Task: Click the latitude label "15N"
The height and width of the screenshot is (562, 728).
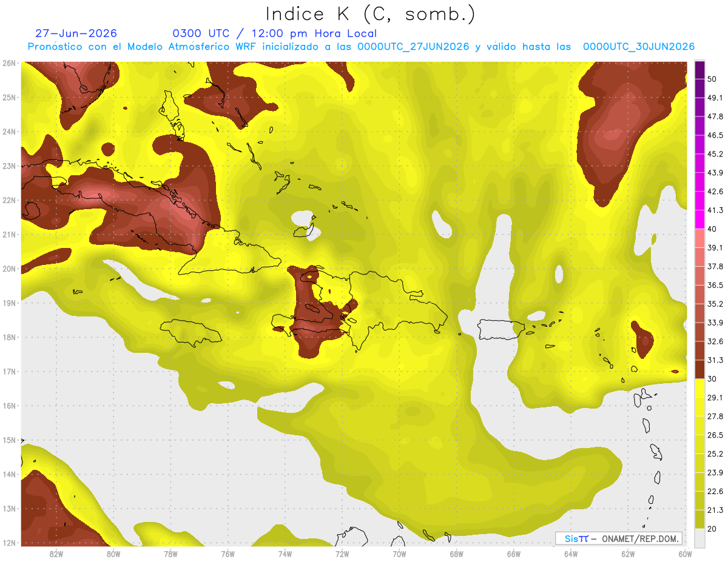Action: point(9,440)
